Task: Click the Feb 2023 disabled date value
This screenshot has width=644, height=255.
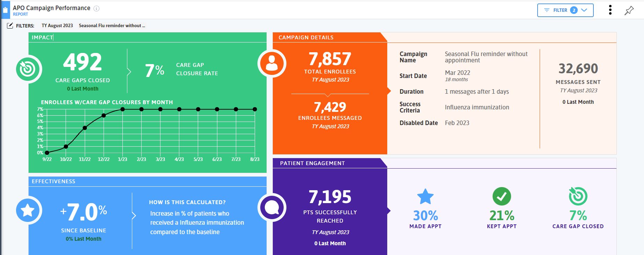Action: [x=457, y=123]
